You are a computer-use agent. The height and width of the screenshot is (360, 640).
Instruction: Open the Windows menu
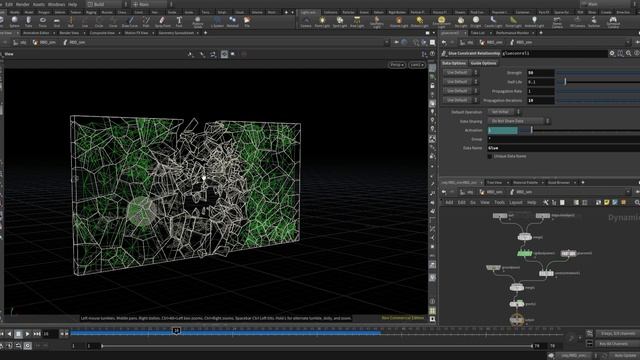(x=56, y=4)
